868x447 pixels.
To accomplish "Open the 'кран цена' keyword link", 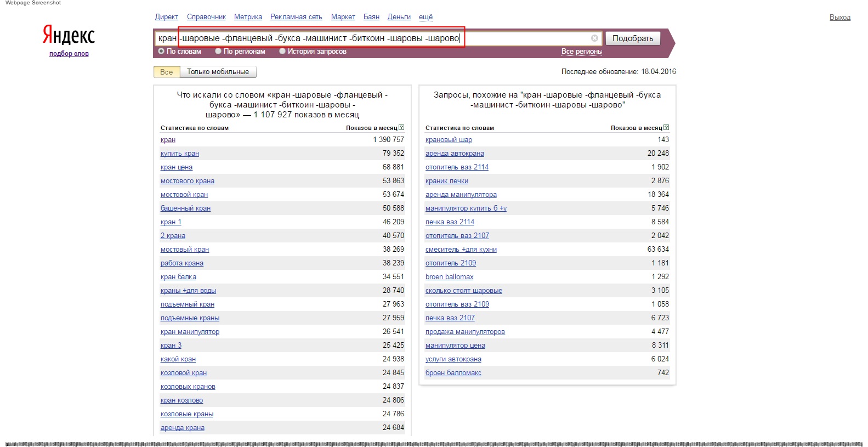I will (x=177, y=167).
